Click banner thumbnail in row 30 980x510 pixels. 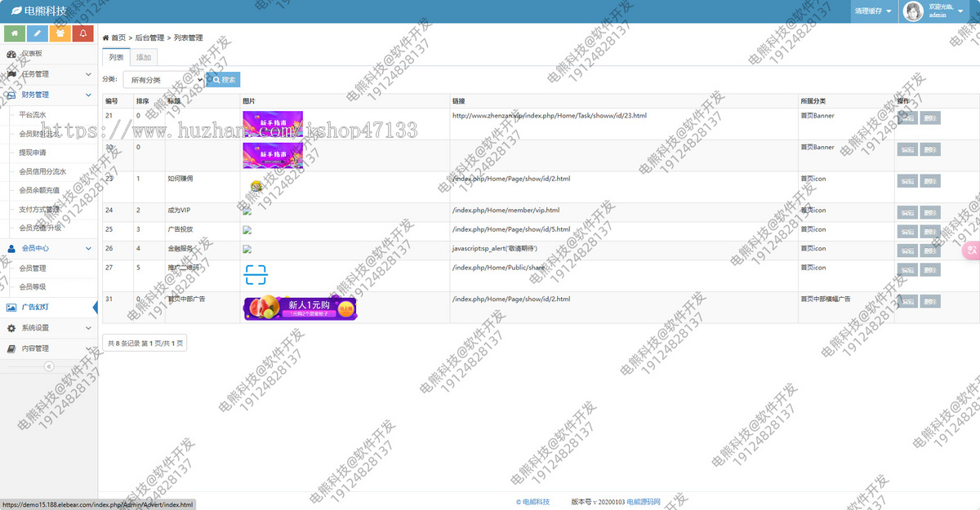[273, 156]
